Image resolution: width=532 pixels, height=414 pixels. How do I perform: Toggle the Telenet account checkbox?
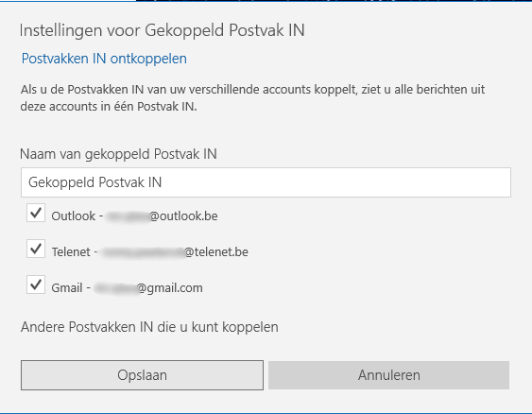36,249
